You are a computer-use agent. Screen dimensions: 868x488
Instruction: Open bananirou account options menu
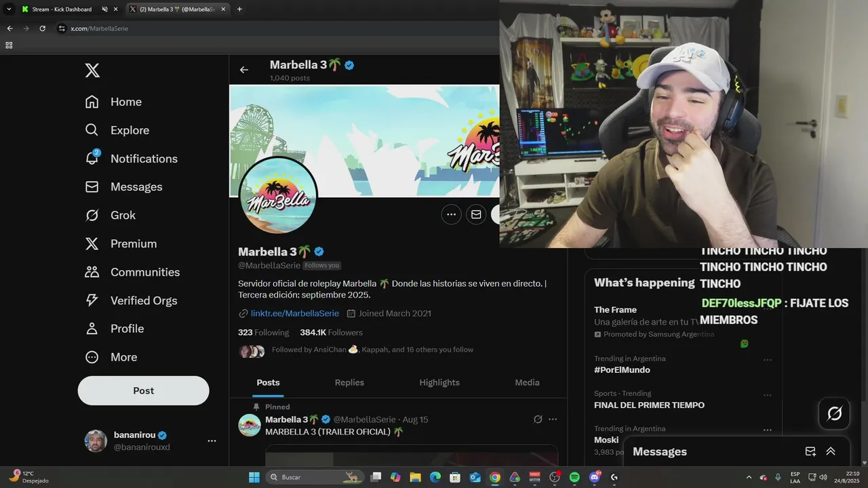point(212,441)
